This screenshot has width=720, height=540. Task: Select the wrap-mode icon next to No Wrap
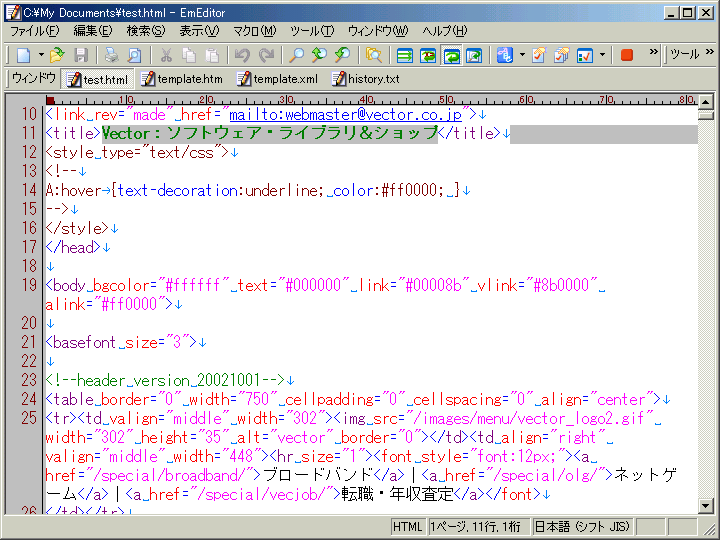[428, 56]
